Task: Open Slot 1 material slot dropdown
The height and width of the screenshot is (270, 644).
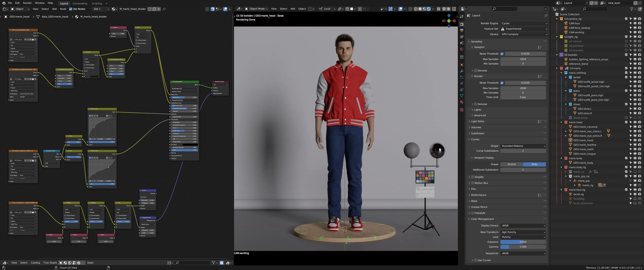Action: tap(101, 9)
